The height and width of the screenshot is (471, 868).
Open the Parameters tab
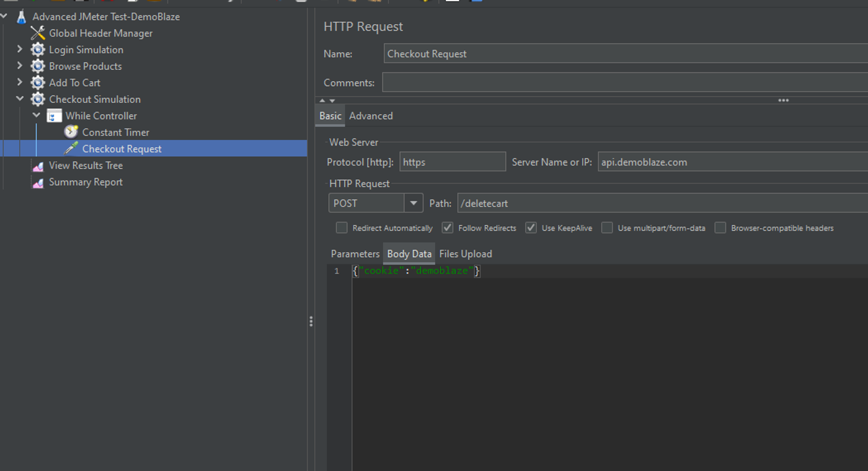[x=355, y=254]
